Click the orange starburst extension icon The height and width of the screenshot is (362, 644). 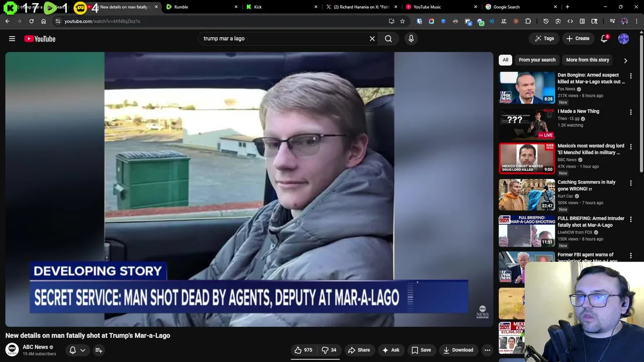click(x=516, y=21)
